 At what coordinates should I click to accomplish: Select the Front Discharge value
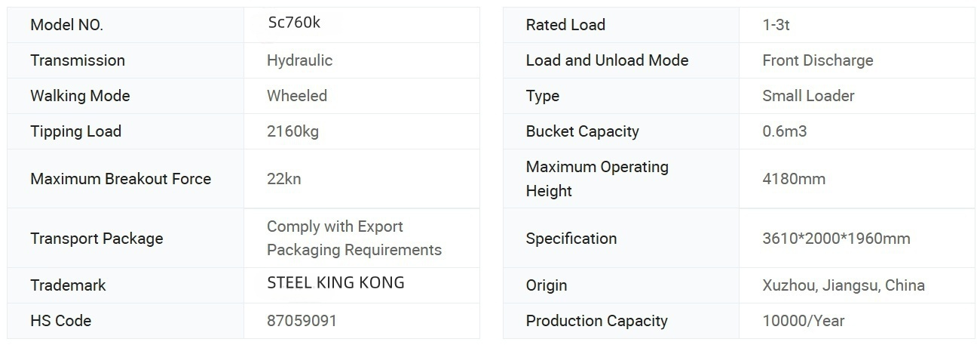(817, 60)
